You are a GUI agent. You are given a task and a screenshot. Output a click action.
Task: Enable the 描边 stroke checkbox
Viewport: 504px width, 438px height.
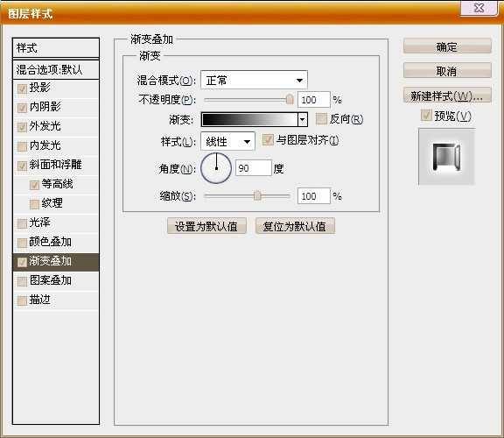(22, 300)
